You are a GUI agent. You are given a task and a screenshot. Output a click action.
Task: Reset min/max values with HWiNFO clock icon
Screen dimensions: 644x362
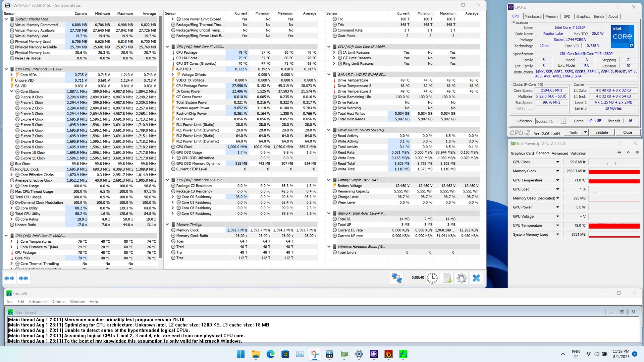click(432, 278)
